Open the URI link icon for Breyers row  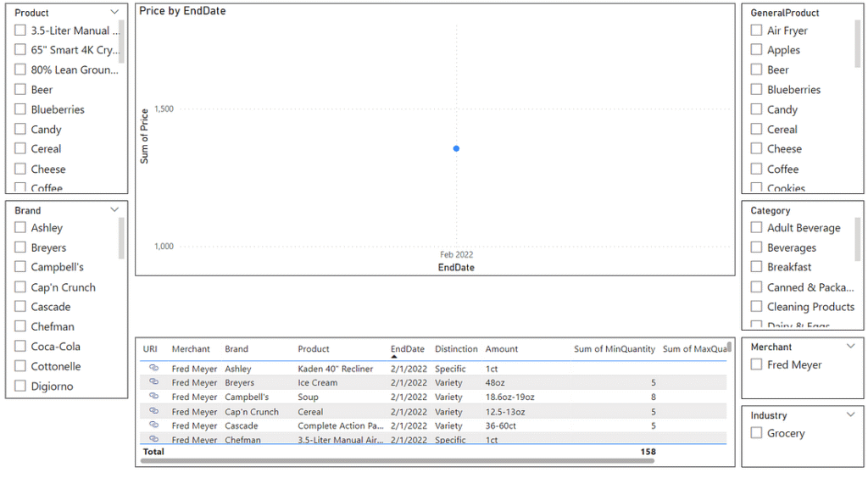click(154, 381)
